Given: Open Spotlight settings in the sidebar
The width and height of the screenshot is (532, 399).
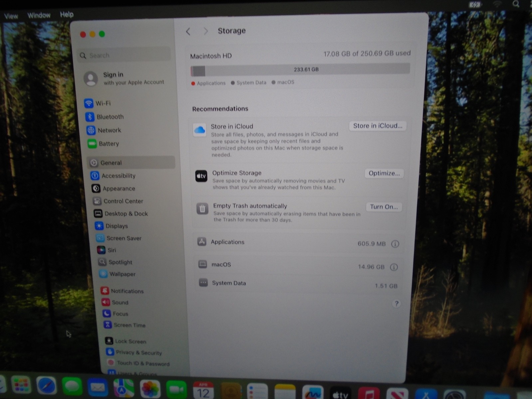Looking at the screenshot, I should click(x=115, y=262).
